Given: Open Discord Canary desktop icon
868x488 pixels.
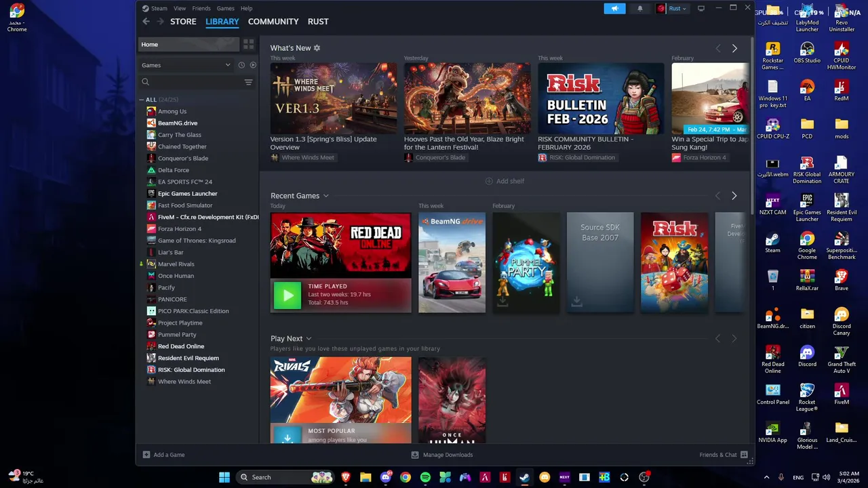Looking at the screenshot, I should click(842, 322).
